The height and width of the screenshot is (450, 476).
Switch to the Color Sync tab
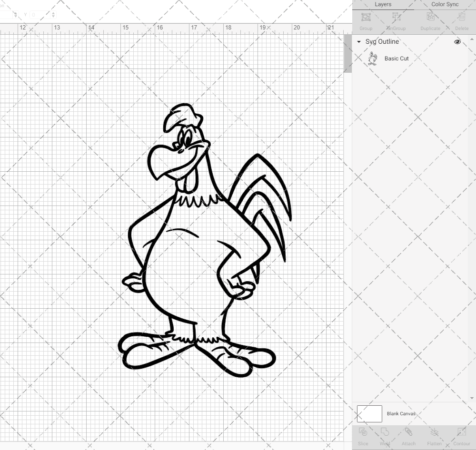[445, 5]
